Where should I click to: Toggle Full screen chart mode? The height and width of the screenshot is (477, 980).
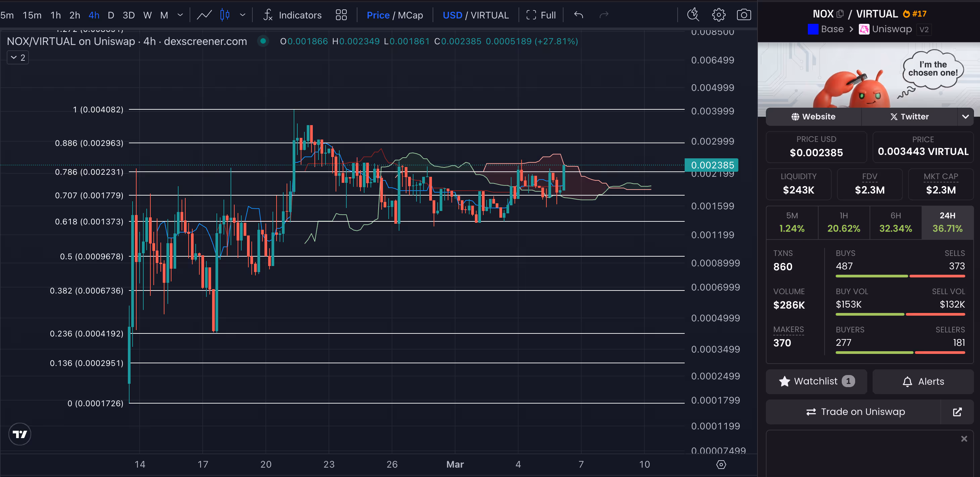(541, 15)
